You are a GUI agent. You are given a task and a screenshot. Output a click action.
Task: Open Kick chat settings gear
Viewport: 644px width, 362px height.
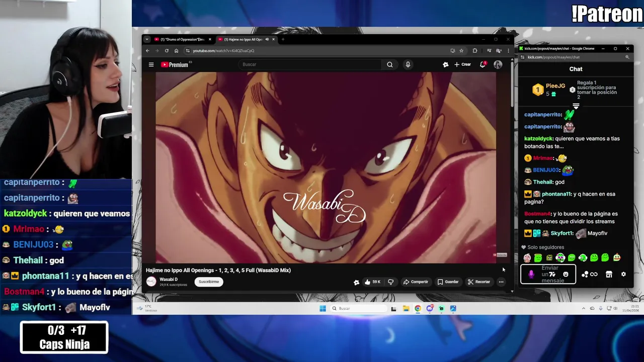click(623, 275)
